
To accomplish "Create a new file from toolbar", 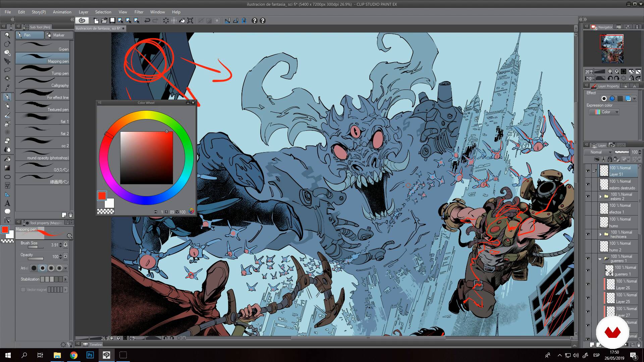I will [96, 20].
